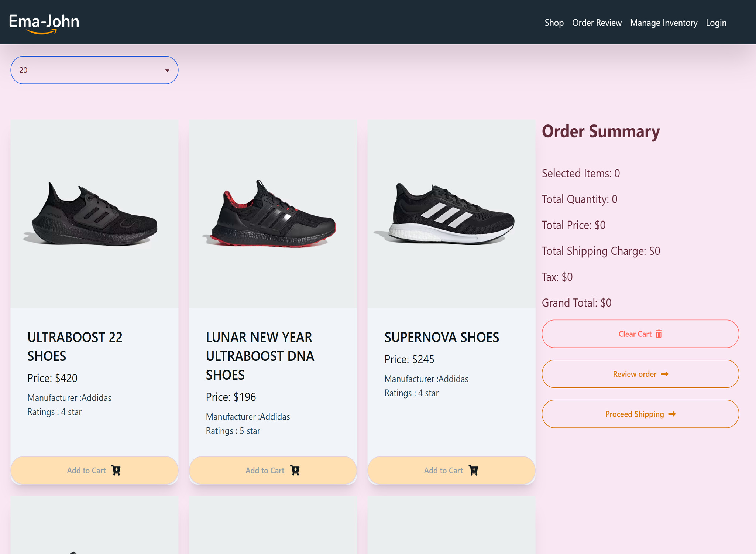This screenshot has width=756, height=554.
Task: Click the dropdown caret arrow
Action: [167, 71]
